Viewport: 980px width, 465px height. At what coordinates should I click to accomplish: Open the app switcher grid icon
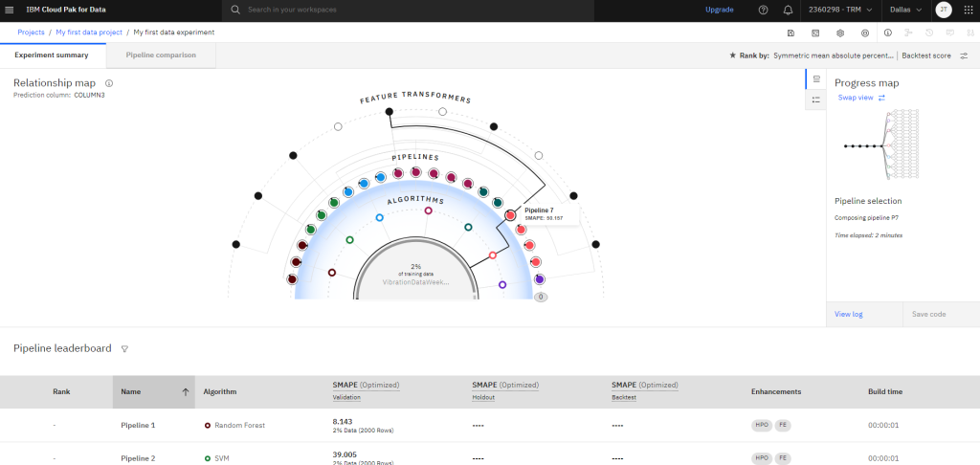coord(967,10)
